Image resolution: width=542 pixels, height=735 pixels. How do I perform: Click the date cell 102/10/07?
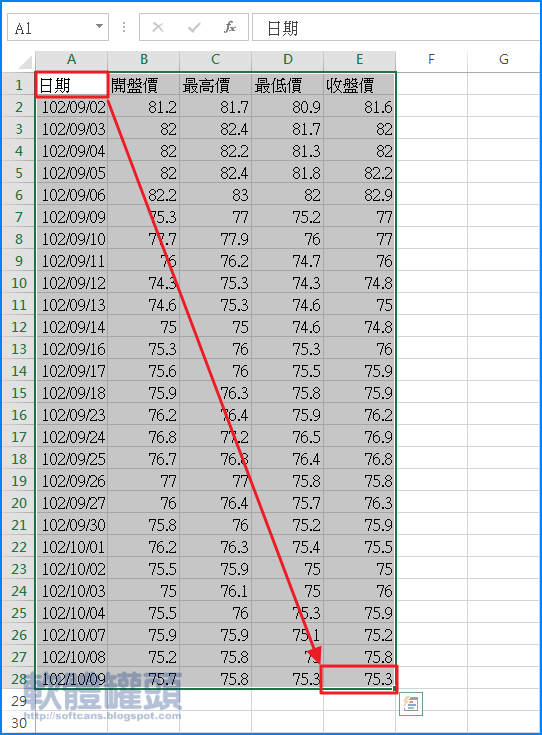pos(71,635)
